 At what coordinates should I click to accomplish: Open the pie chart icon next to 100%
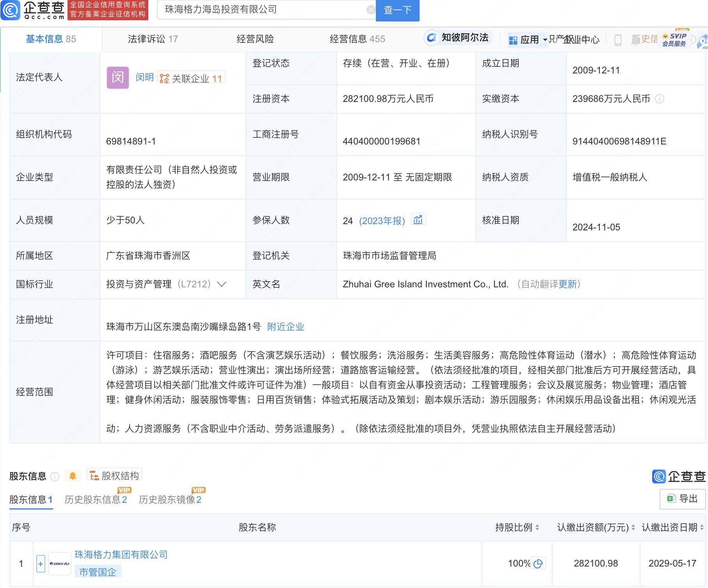[539, 563]
